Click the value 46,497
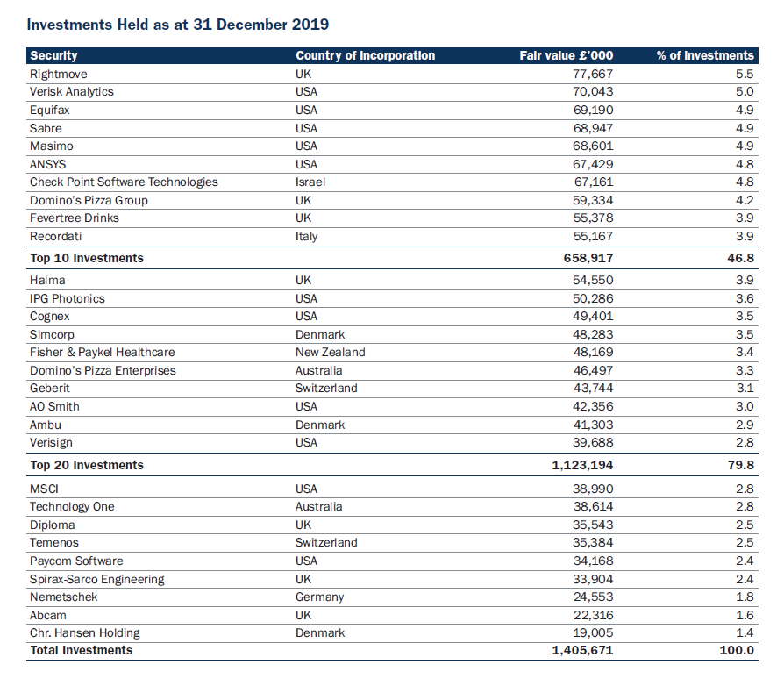 tap(593, 370)
